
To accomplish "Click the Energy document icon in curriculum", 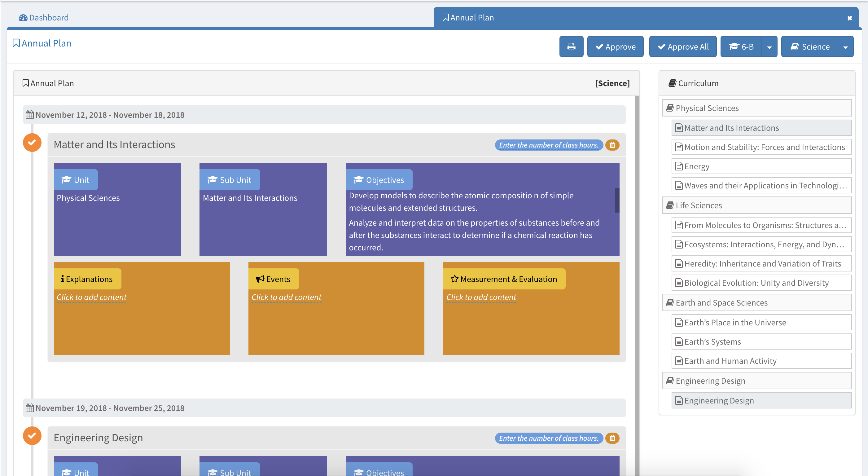I will (x=679, y=166).
